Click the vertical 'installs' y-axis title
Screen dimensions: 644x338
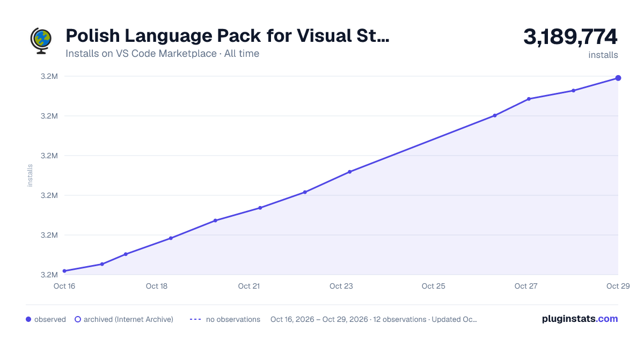pos(30,175)
